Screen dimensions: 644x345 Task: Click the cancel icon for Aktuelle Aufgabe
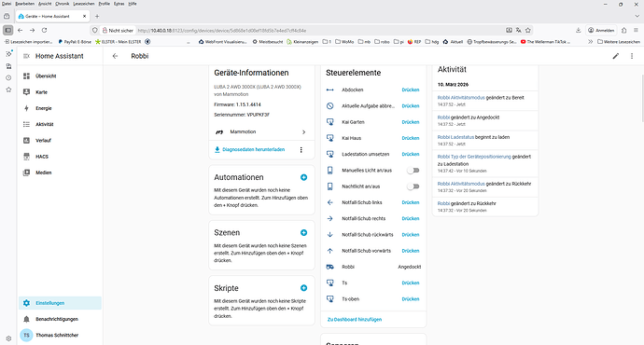[329, 106]
